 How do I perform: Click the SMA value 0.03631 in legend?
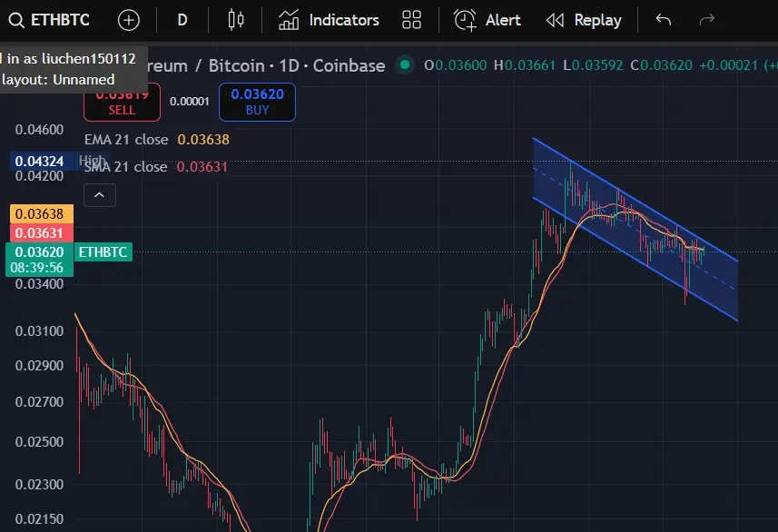pyautogui.click(x=202, y=167)
